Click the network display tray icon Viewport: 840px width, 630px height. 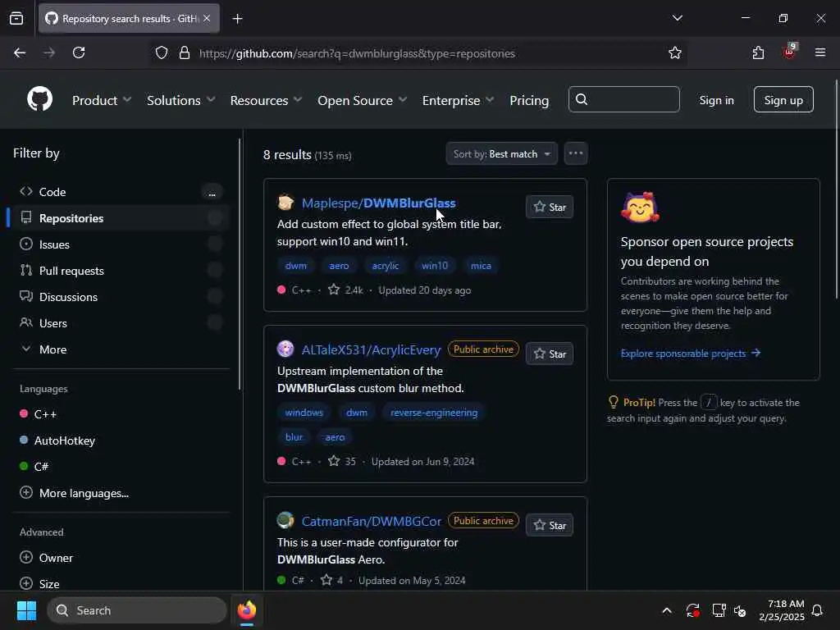pos(719,610)
